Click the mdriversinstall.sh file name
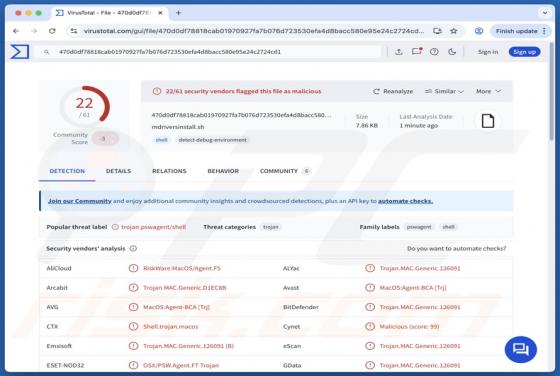The image size is (560, 376). pos(178,127)
